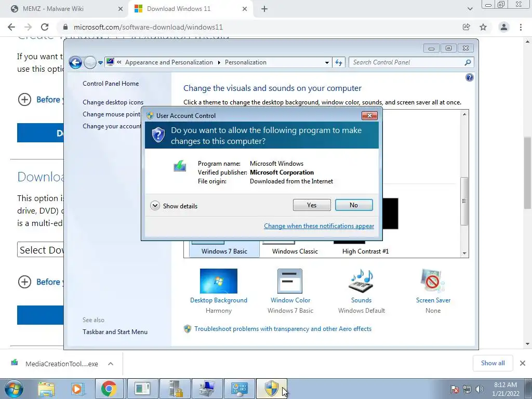The height and width of the screenshot is (399, 532).
Task: Refresh the Control Panel address bar
Action: 339,62
